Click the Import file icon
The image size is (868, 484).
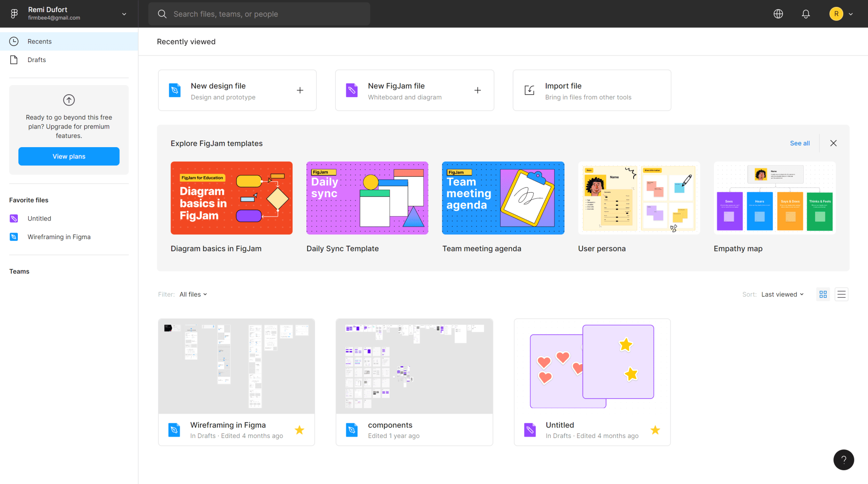click(x=529, y=90)
